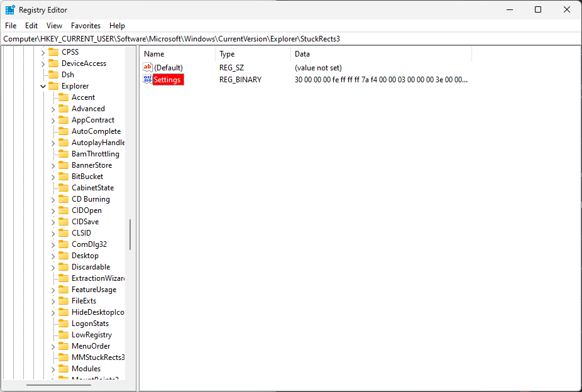The image size is (582, 392).
Task: Click the REG_BINARY type cell
Action: [x=240, y=79]
